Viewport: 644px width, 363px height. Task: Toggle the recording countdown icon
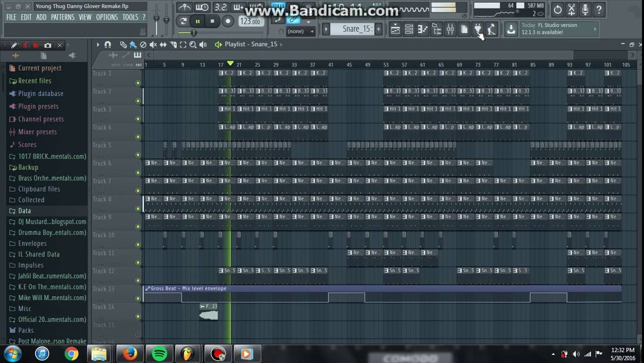point(221,8)
